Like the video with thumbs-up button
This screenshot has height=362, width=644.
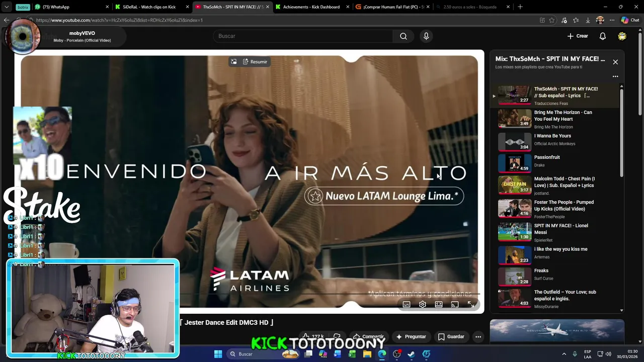[312, 336]
